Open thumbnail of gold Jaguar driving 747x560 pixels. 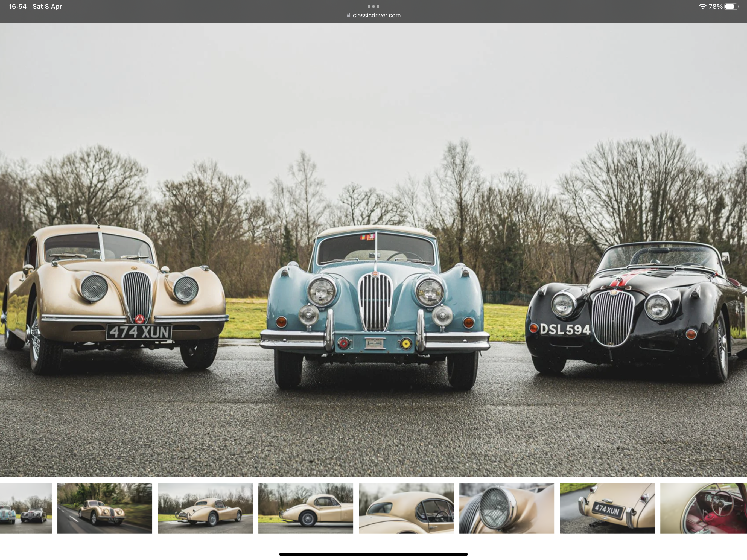105,508
